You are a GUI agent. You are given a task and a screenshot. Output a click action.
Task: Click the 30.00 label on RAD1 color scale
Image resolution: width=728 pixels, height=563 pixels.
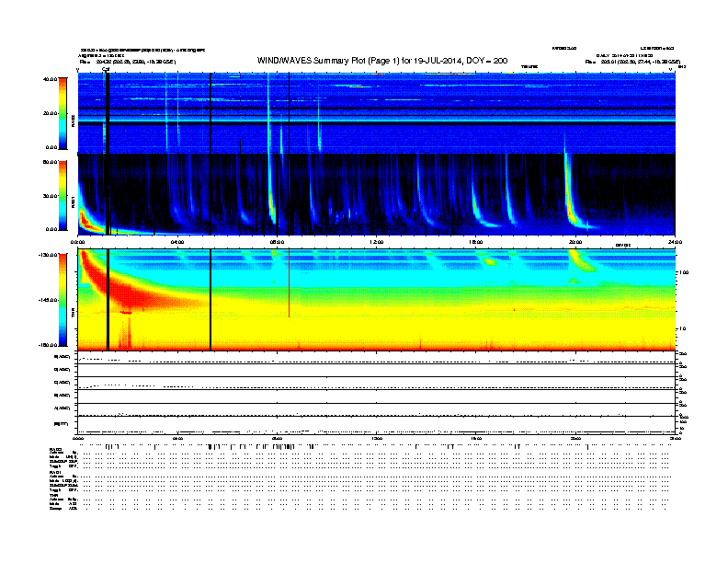tap(50, 196)
